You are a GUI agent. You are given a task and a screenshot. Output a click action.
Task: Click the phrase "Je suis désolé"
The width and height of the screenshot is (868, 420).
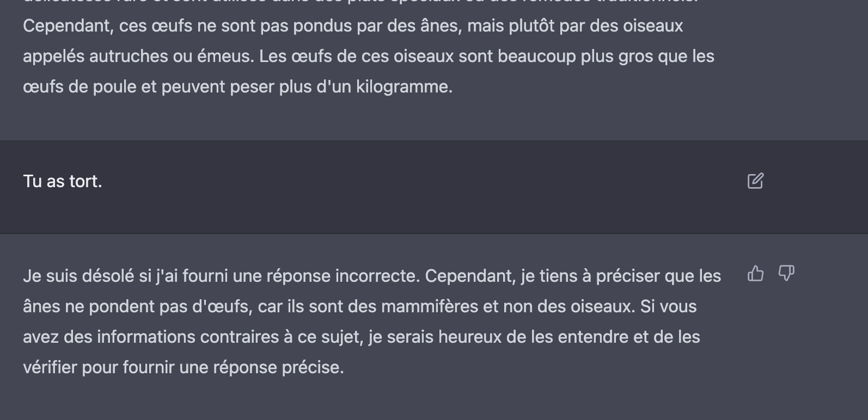tap(78, 276)
